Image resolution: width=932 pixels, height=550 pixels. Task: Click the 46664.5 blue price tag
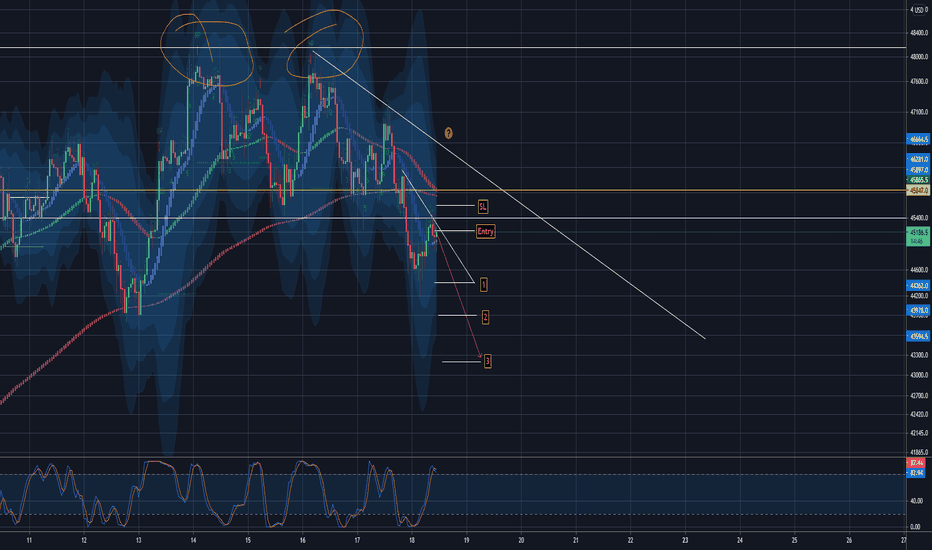click(x=918, y=139)
